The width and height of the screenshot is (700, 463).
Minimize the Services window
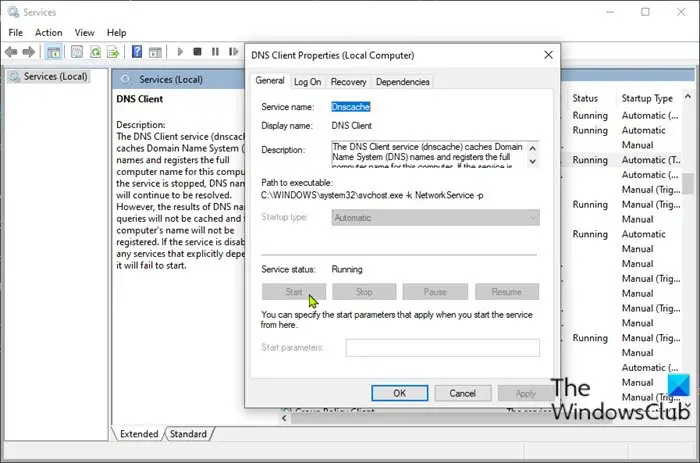610,12
